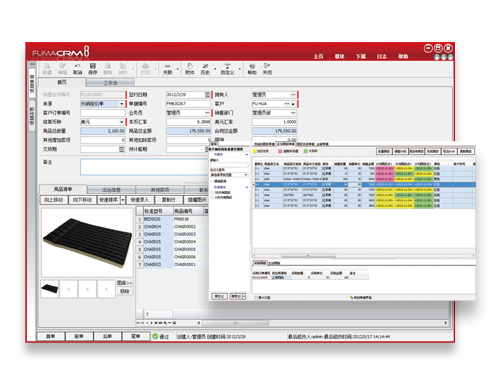Click the yellow legend color swatch

pyautogui.click(x=255, y=151)
